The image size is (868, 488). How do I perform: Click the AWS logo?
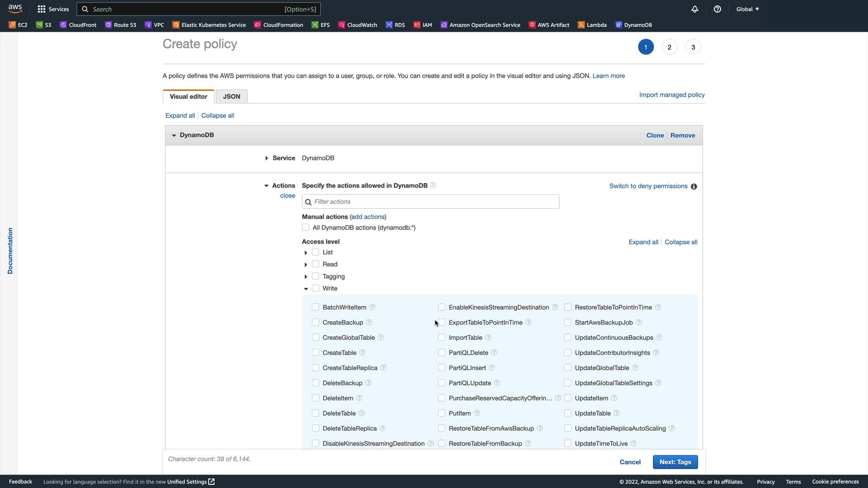pos(15,9)
